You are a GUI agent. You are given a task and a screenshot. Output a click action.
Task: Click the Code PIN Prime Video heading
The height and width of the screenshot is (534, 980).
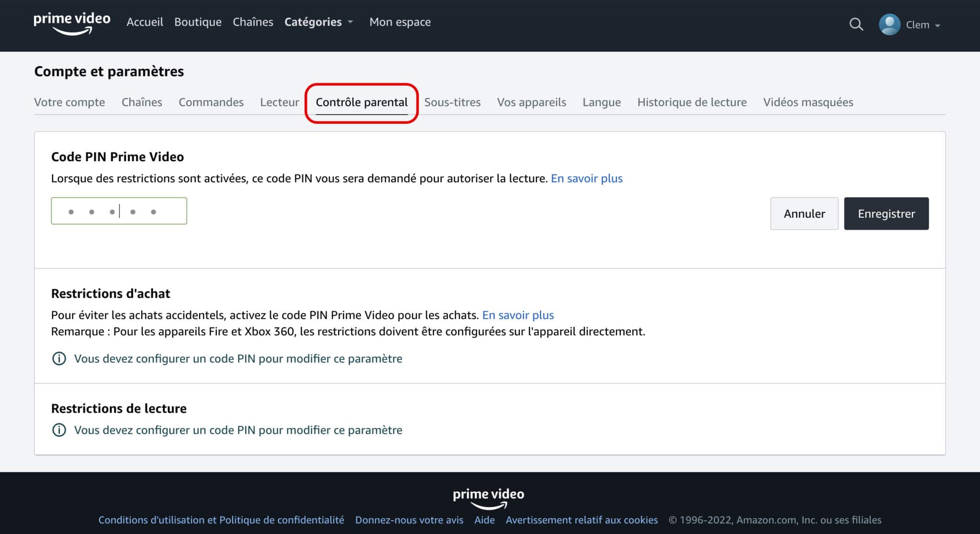(117, 156)
